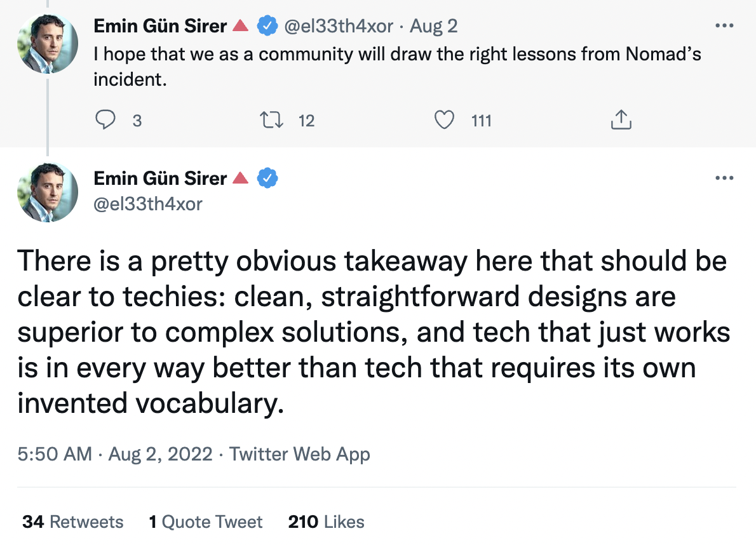Click the red triangle next to the main tweet's name
Viewport: 756px width, 545px height.
coord(240,178)
